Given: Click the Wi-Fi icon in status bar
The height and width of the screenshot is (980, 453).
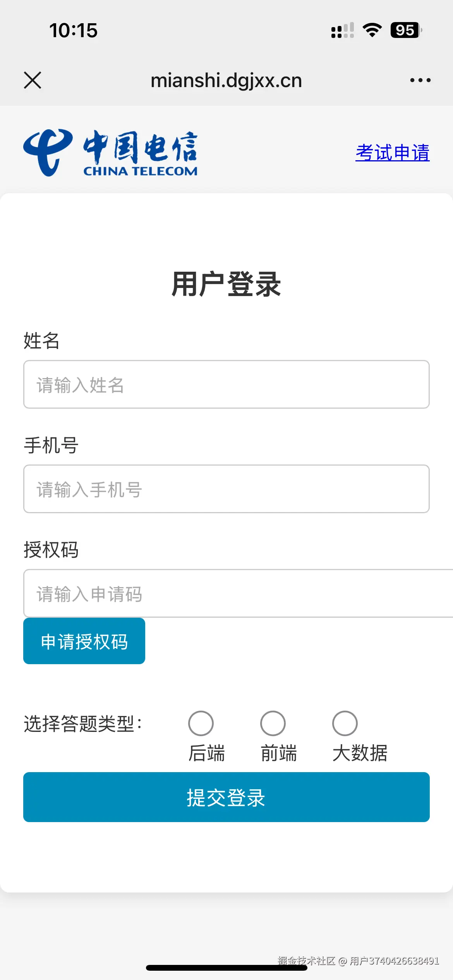Looking at the screenshot, I should (x=371, y=31).
